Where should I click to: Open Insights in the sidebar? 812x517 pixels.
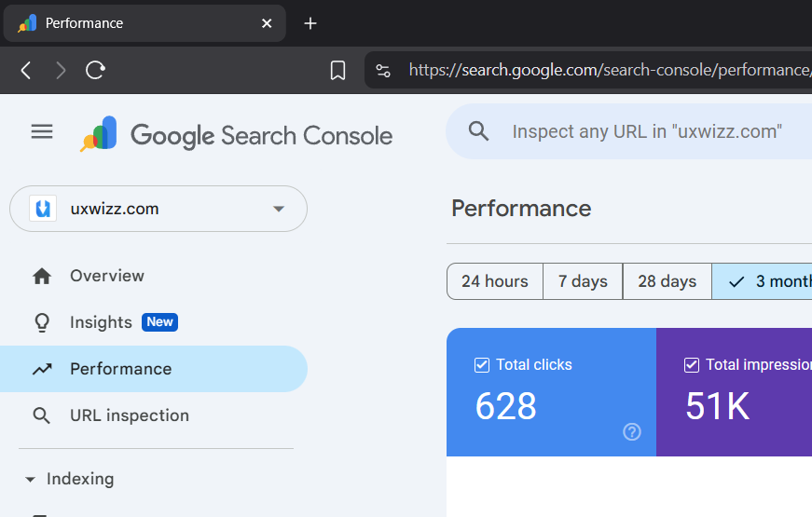pyautogui.click(x=154, y=322)
